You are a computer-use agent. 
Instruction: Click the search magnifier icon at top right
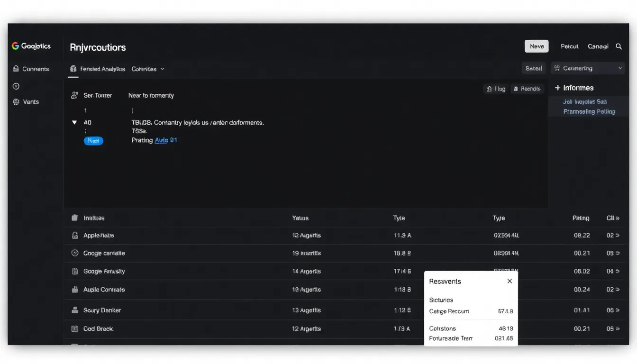tap(619, 46)
